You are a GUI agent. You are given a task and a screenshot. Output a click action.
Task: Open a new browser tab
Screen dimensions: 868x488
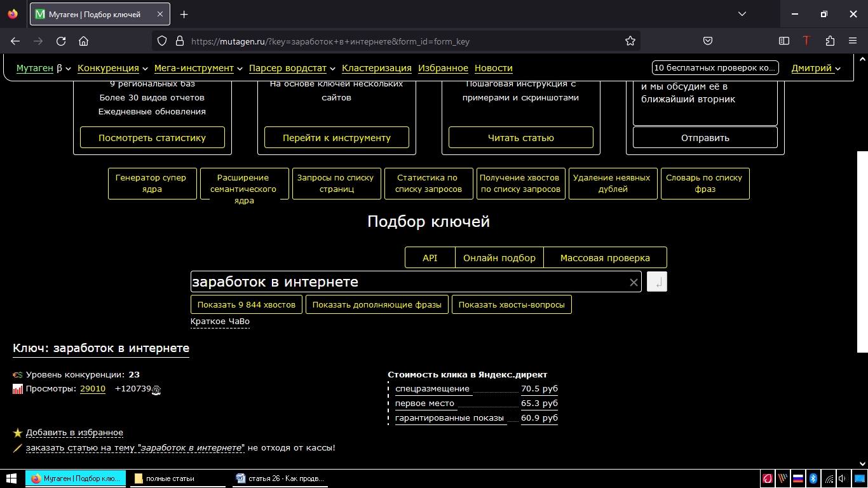tap(184, 14)
